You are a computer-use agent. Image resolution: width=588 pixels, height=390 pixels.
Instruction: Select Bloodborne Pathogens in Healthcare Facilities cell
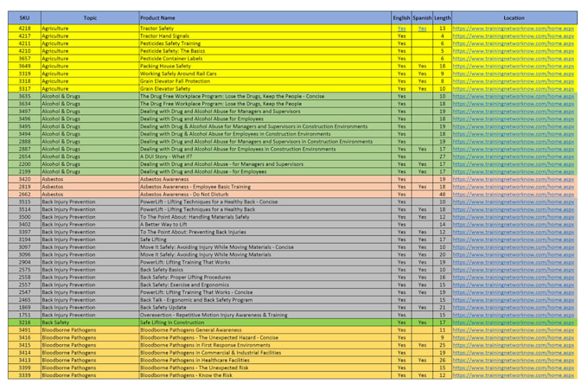tap(265, 360)
